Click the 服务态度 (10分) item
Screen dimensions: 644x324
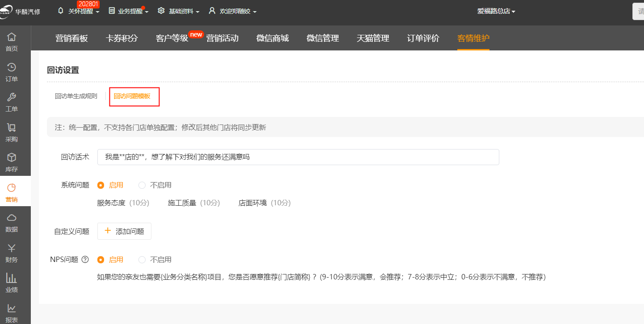point(123,203)
